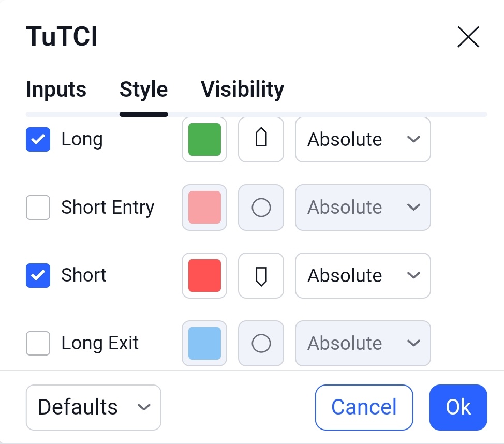Viewport: 504px width, 444px height.
Task: Open the Long Exit circle shape icon
Action: (x=261, y=343)
